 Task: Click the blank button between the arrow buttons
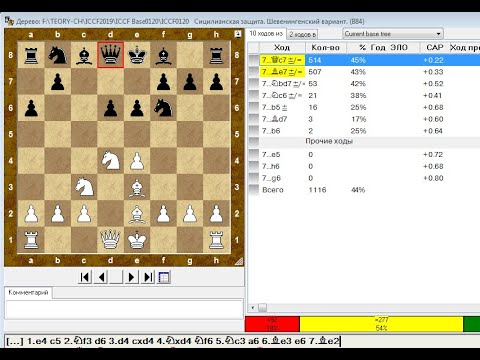(116, 277)
